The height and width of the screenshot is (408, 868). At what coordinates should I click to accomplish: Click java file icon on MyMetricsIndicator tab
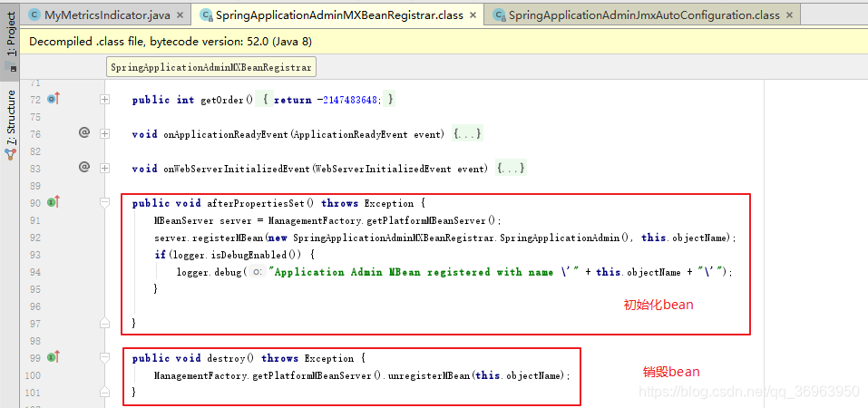[x=34, y=15]
